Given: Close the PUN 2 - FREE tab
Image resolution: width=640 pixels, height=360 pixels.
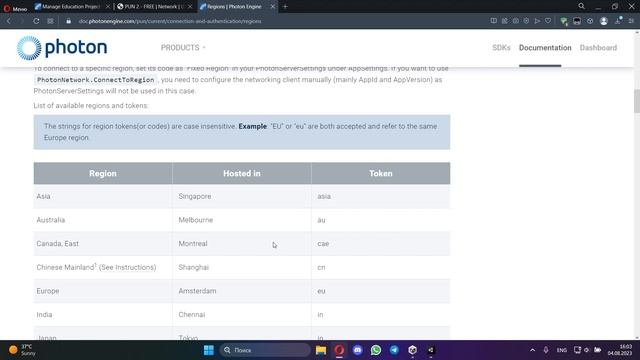Looking at the screenshot, I should point(190,7).
